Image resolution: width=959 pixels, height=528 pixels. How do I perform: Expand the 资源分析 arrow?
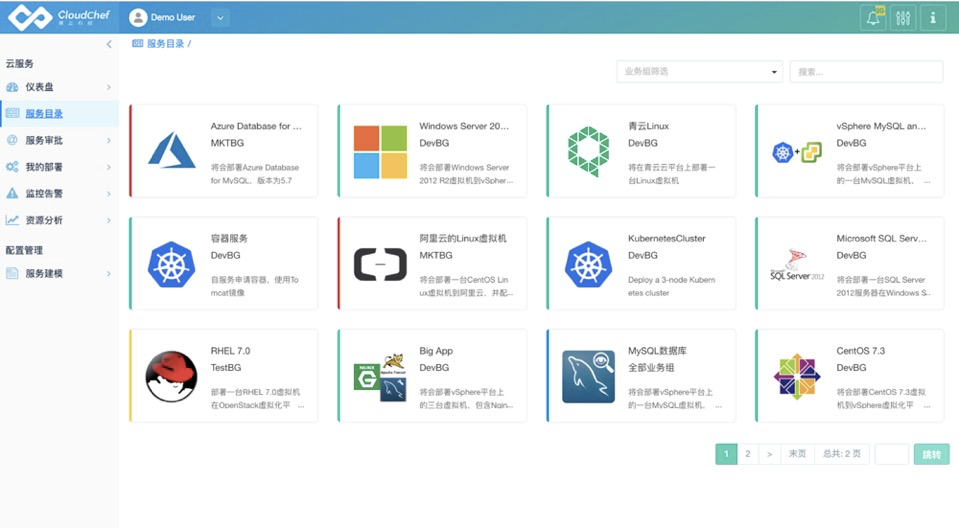pos(109,220)
